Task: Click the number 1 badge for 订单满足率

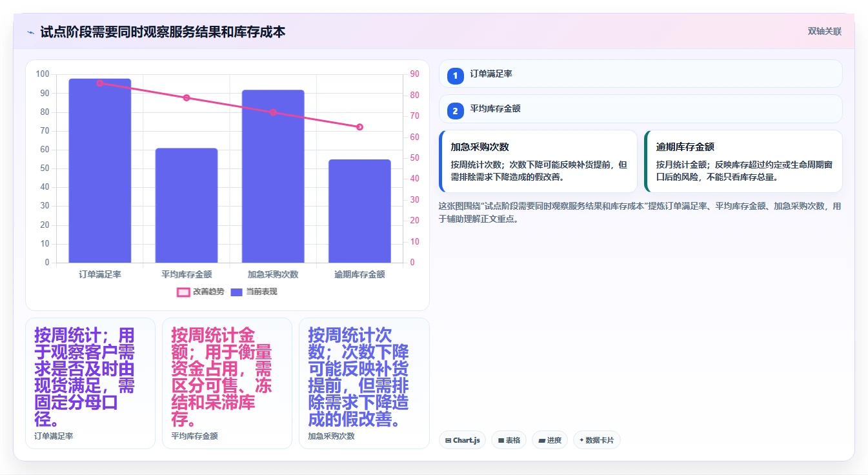Action: [455, 76]
